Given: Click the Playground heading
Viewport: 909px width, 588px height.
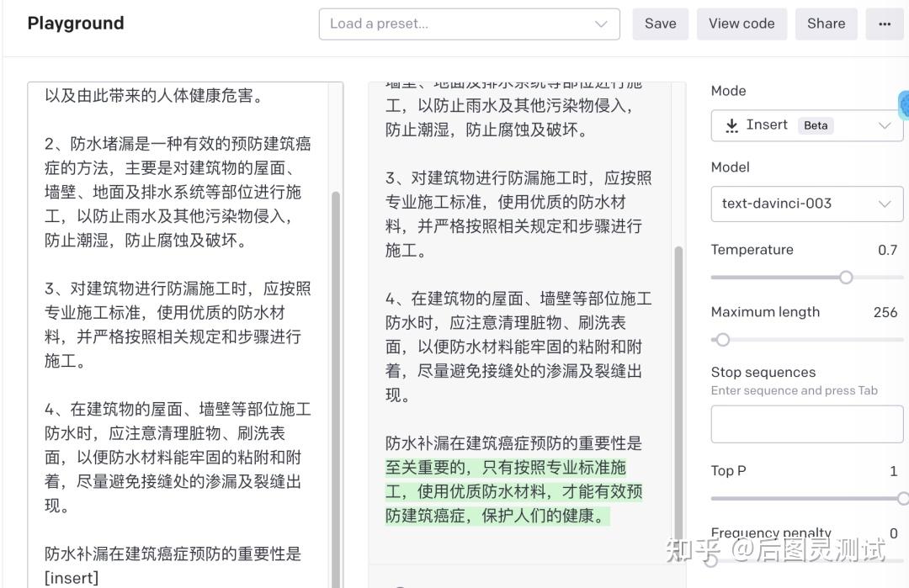Looking at the screenshot, I should [x=75, y=24].
